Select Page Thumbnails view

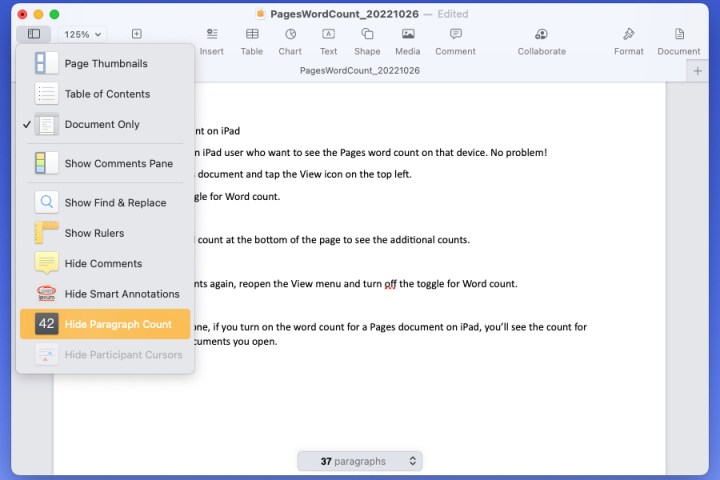106,64
